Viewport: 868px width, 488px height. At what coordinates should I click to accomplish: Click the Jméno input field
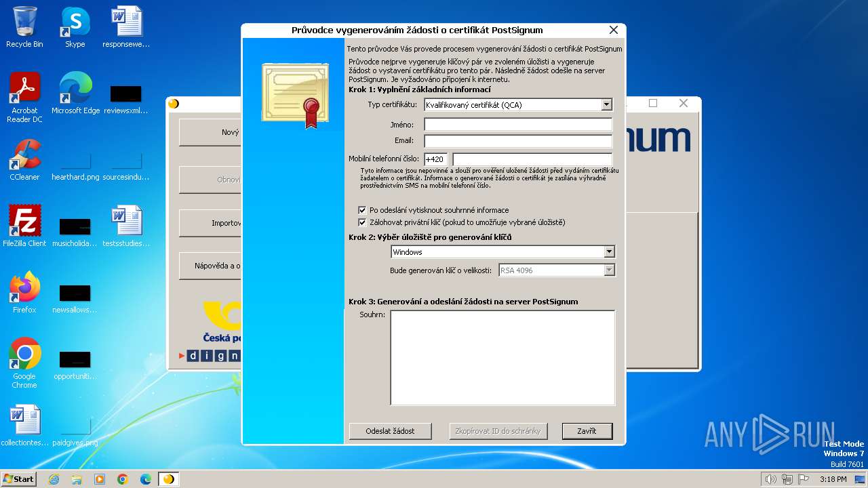tap(518, 124)
